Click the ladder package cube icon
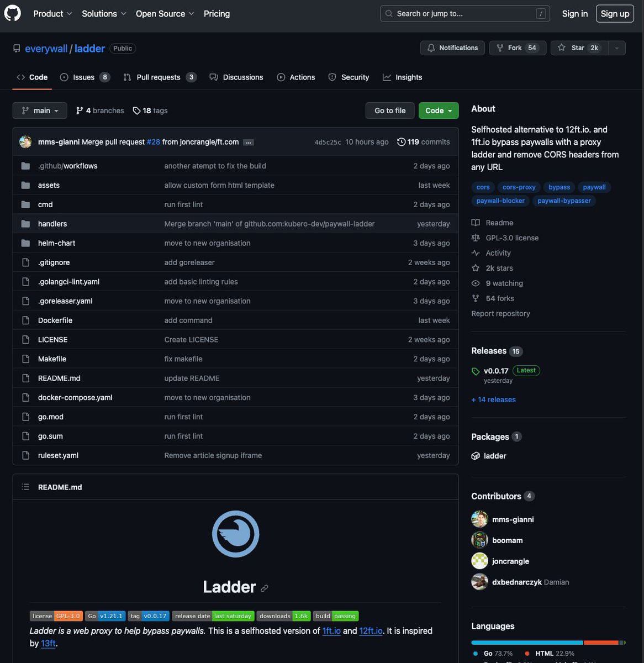This screenshot has height=663, width=644. (476, 456)
